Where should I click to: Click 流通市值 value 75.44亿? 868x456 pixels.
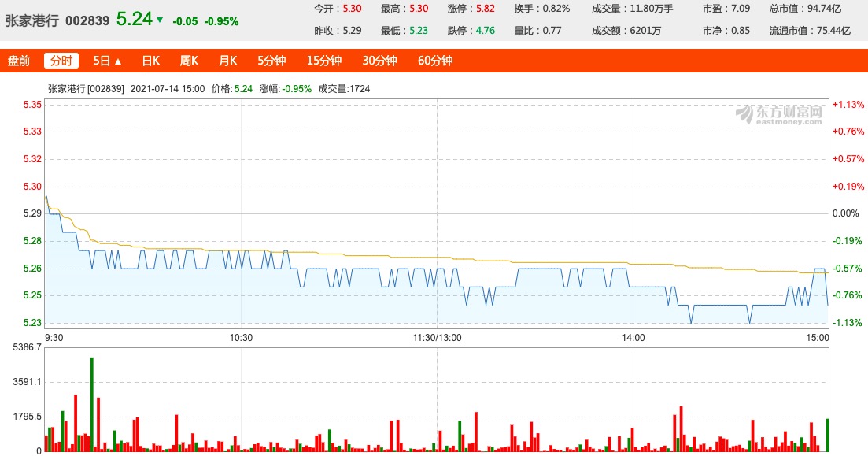(x=833, y=31)
